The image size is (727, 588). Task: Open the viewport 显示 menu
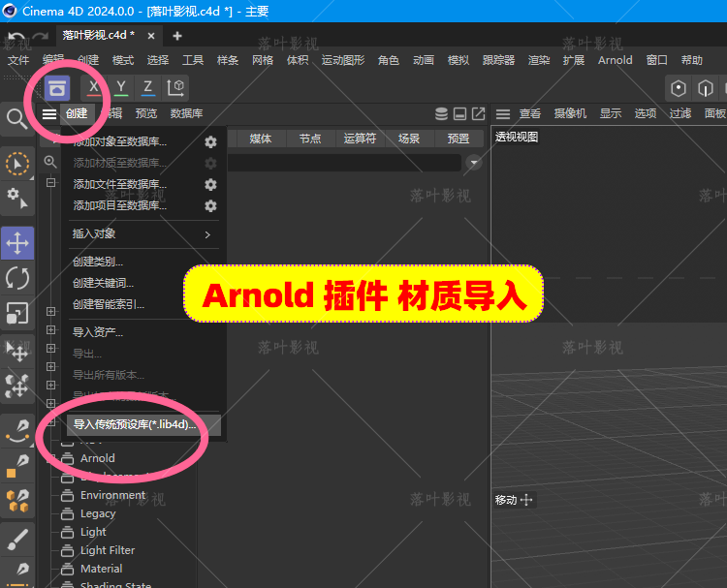(611, 113)
